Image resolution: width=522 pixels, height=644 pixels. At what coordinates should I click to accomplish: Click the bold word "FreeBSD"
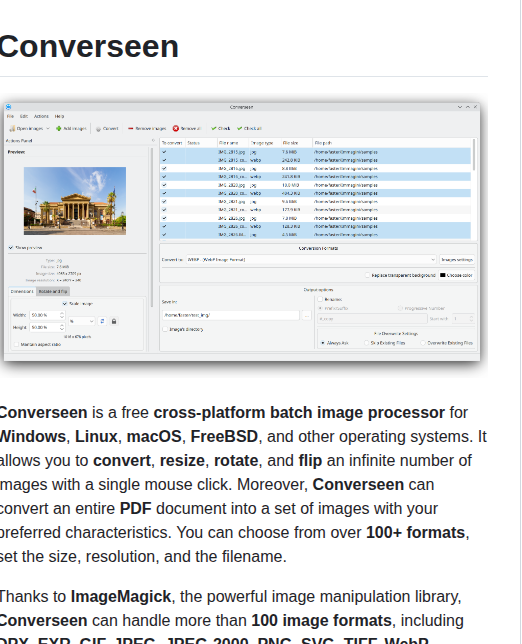tap(224, 437)
